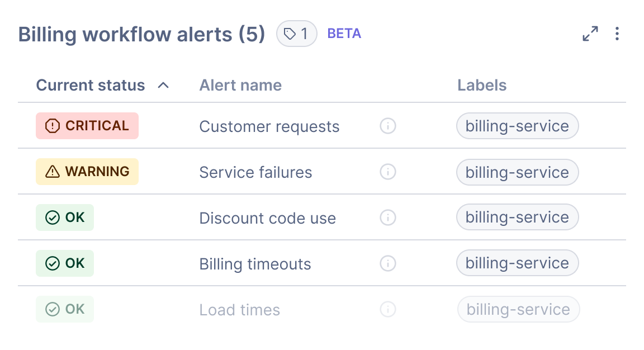The width and height of the screenshot is (644, 350).
Task: Click the WARNING status badge
Action: tap(87, 172)
